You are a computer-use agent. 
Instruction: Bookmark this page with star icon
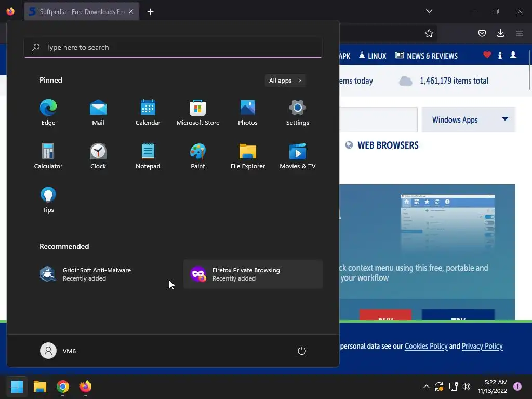click(x=429, y=33)
